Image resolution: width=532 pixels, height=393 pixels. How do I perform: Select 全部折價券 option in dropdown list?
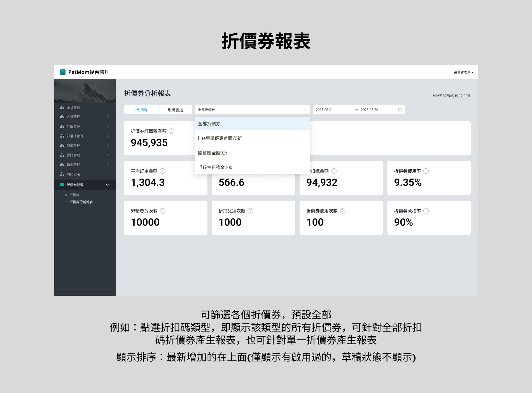coord(252,124)
